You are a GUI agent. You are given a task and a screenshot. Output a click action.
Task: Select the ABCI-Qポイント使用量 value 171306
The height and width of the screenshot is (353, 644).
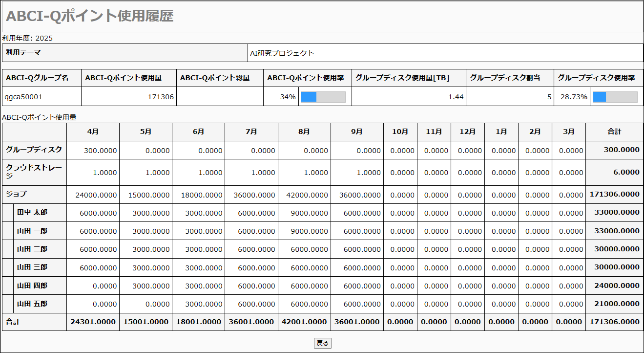pos(161,97)
